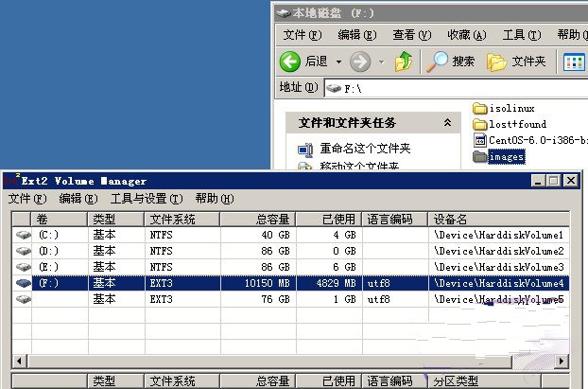Click the 10150 MB total capacity cell
The width and height of the screenshot is (588, 389).
point(258,283)
